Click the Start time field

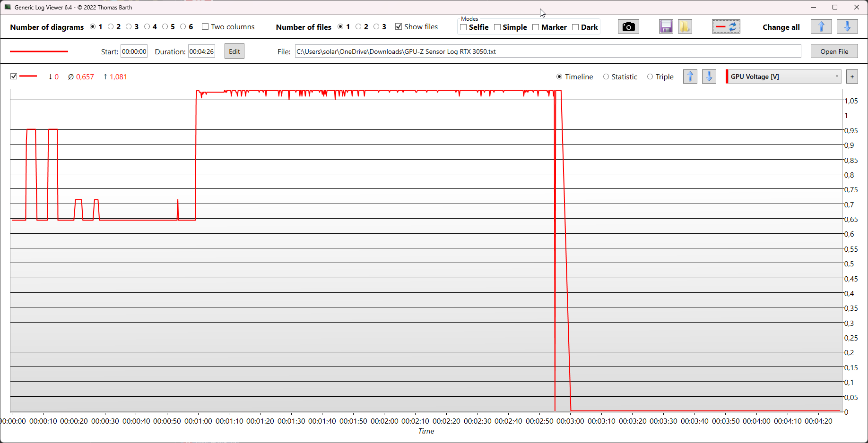click(x=134, y=51)
